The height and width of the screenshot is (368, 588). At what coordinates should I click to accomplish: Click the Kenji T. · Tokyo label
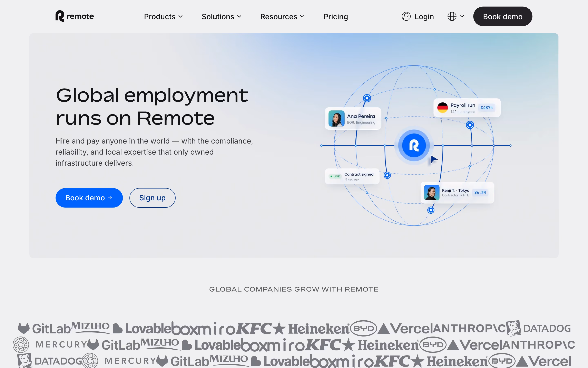point(455,190)
